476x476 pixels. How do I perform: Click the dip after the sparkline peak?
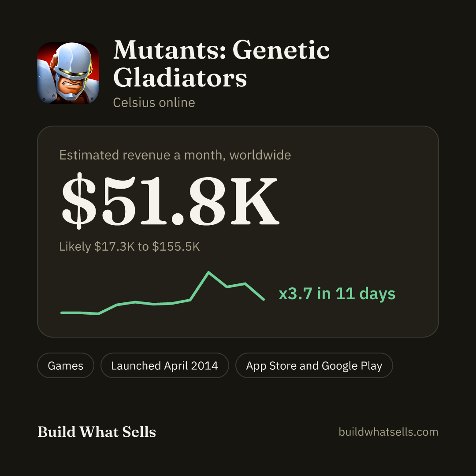click(227, 286)
